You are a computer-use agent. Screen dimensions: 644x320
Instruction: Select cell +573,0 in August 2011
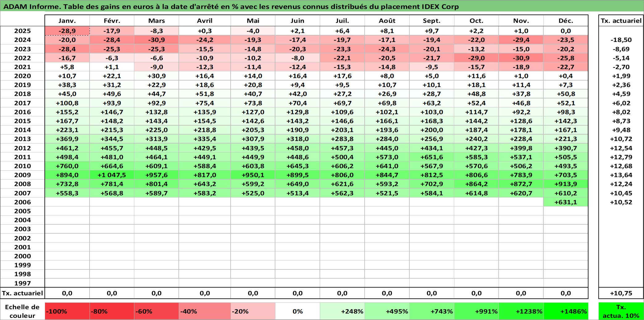pyautogui.click(x=387, y=157)
